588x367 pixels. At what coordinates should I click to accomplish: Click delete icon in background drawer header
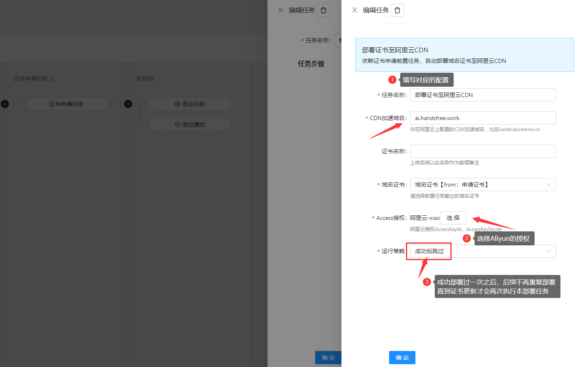point(323,10)
